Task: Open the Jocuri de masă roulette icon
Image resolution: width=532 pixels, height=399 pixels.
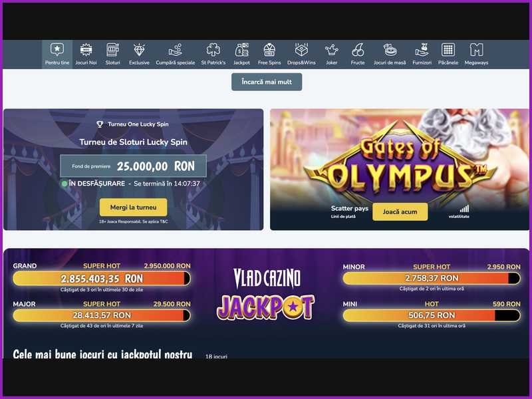Action: [x=388, y=50]
